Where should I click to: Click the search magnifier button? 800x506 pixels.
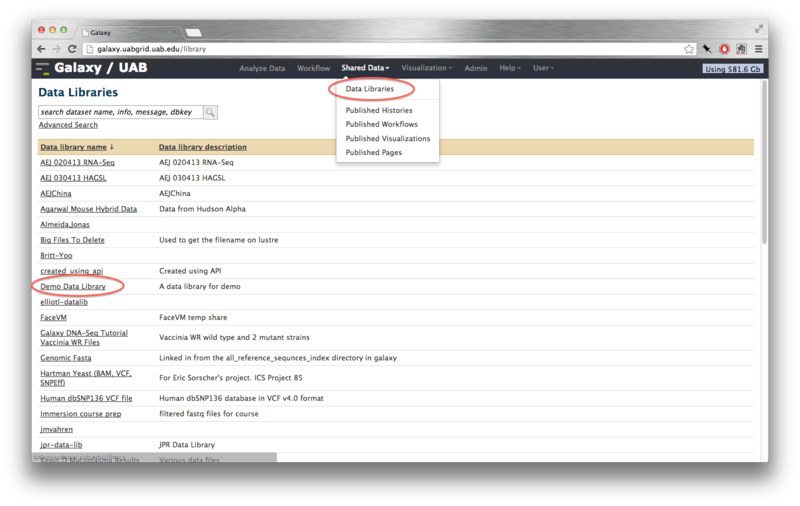pos(211,112)
